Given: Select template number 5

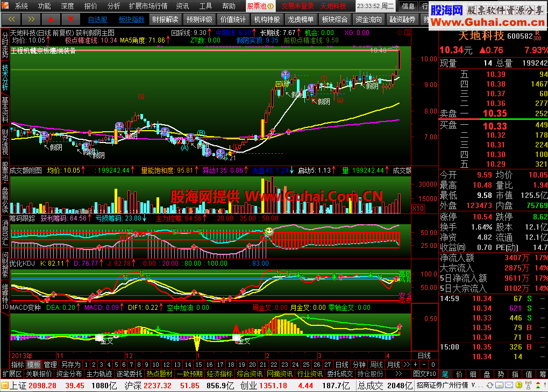Looking at the screenshot, I should [116, 365].
